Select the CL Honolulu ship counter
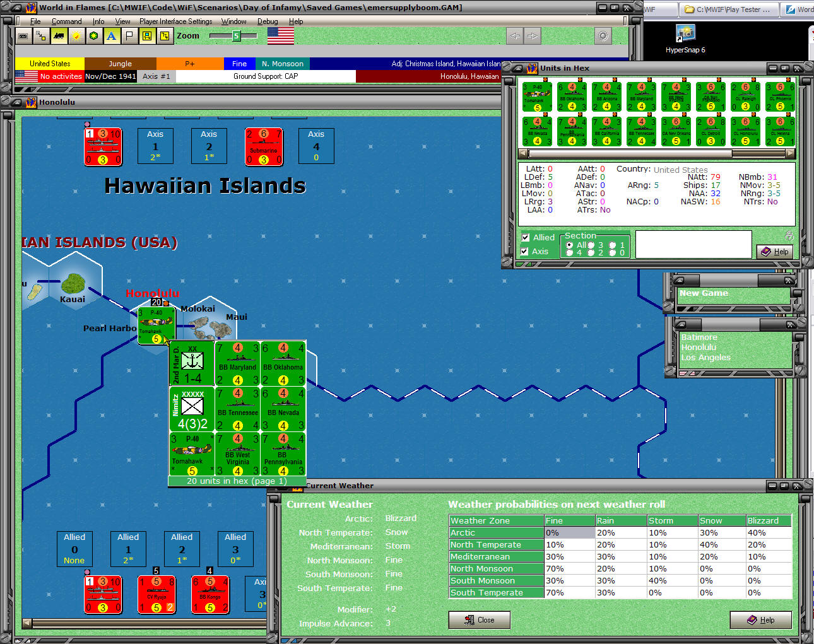814x644 pixels. pos(746,131)
